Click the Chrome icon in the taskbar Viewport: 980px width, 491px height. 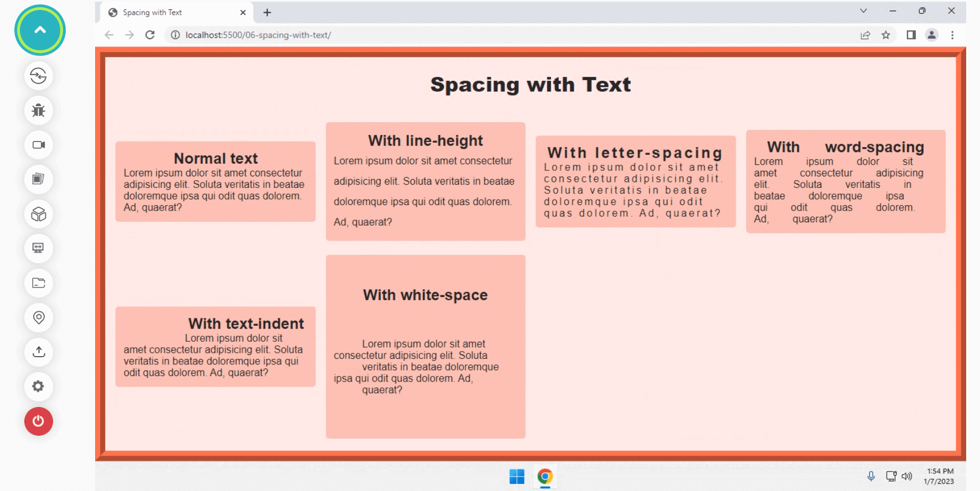545,477
